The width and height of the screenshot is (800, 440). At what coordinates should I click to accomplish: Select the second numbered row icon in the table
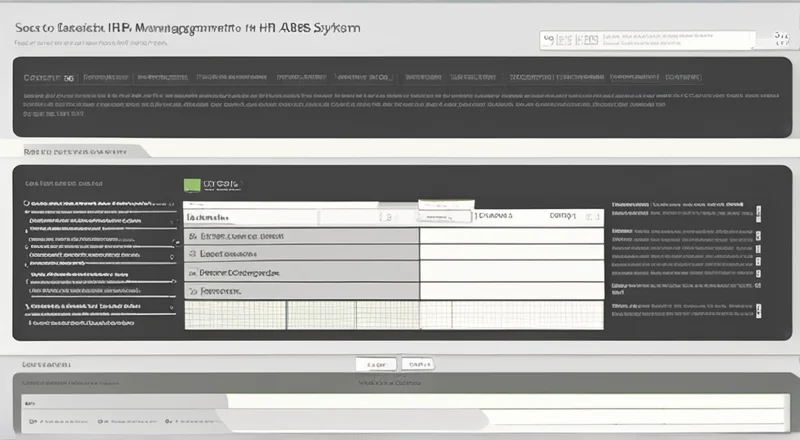click(192, 254)
